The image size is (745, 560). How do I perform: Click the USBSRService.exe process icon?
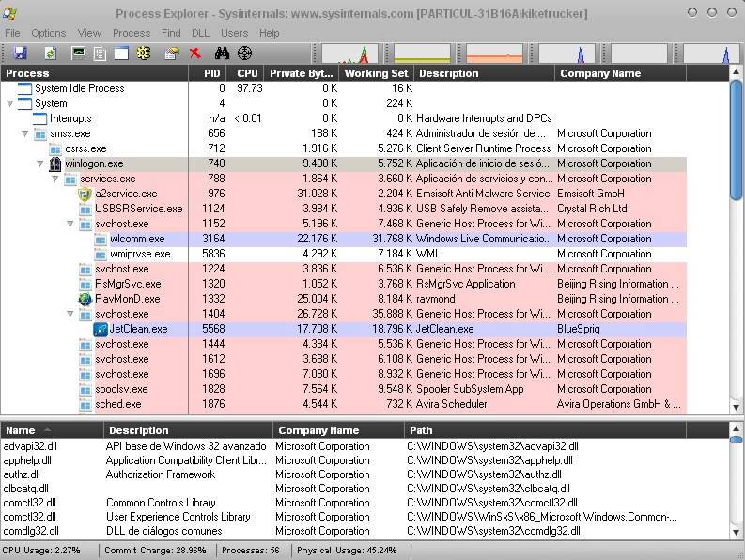click(x=85, y=210)
